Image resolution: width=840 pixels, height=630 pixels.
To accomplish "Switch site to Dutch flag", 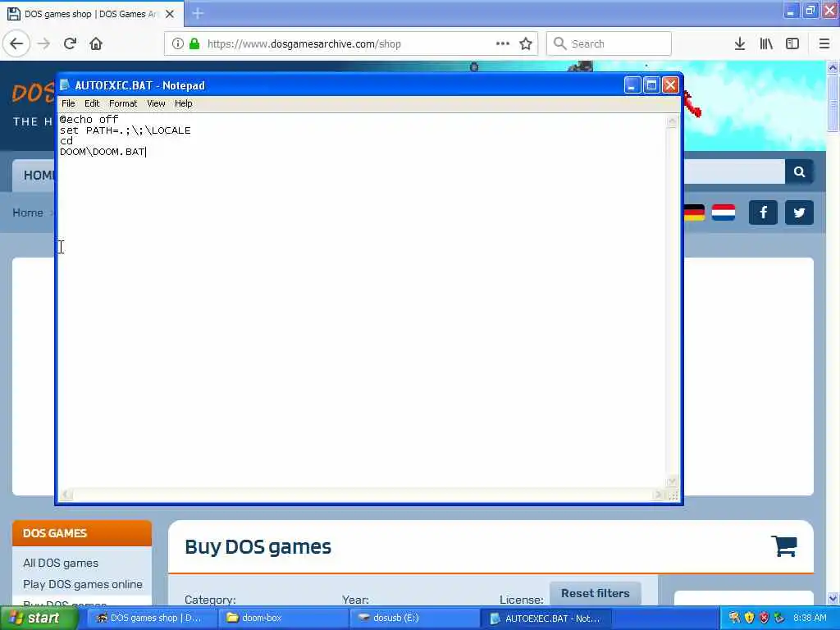I will pyautogui.click(x=724, y=212).
